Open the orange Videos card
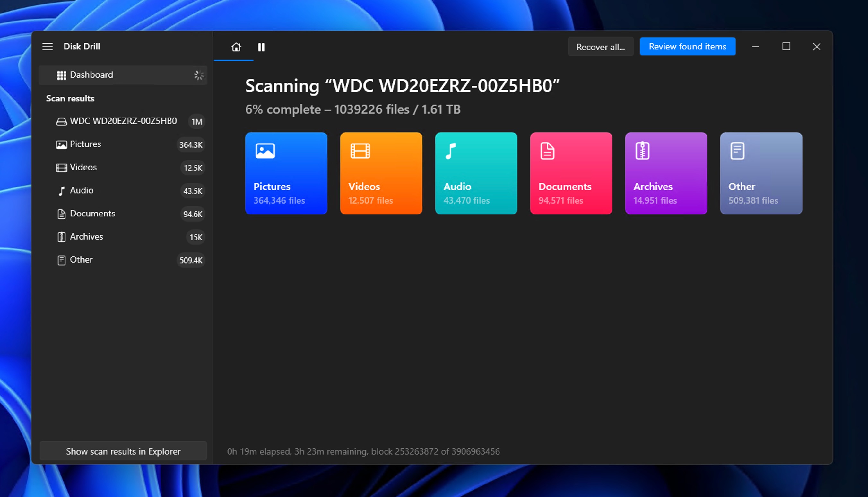The image size is (868, 497). click(x=381, y=173)
